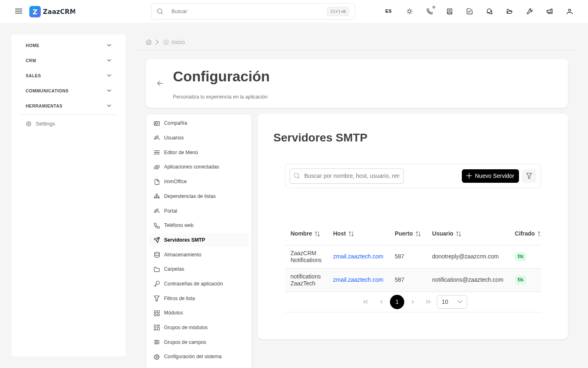
Task: Focus the global Buscar search field
Action: coord(253,11)
